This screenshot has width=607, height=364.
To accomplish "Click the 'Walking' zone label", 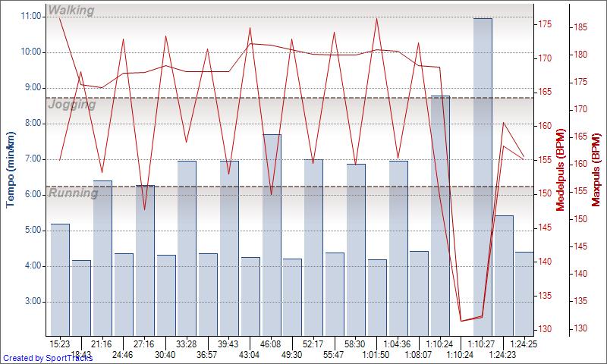I will coord(71,11).
